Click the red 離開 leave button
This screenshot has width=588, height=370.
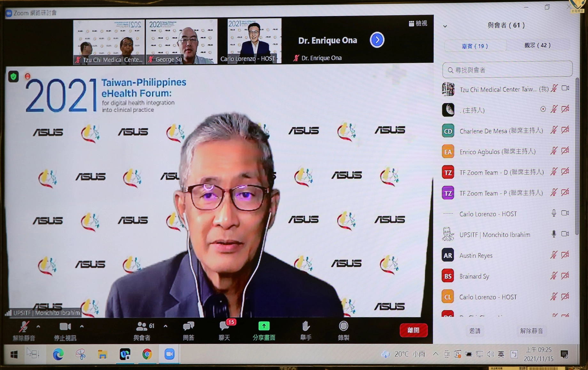click(x=413, y=330)
